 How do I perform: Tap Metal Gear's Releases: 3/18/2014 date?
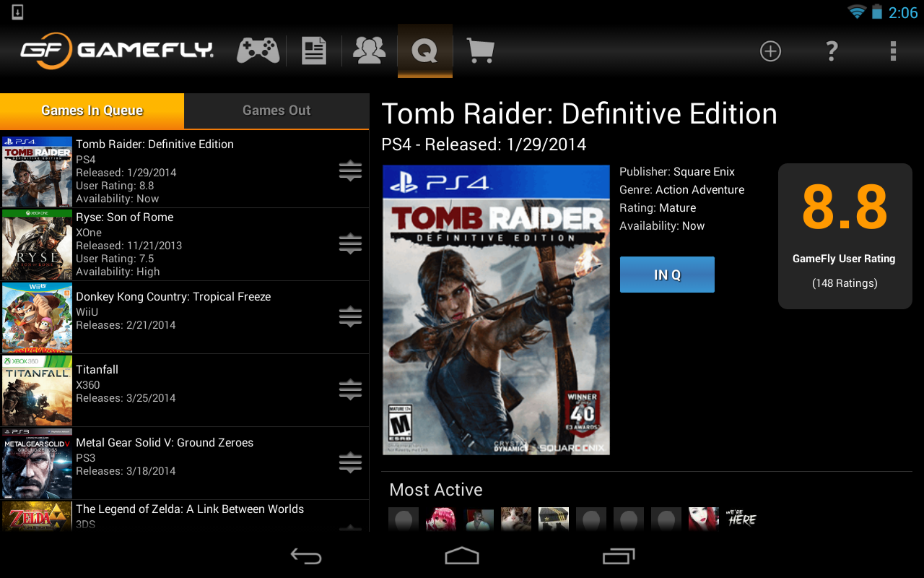point(126,471)
